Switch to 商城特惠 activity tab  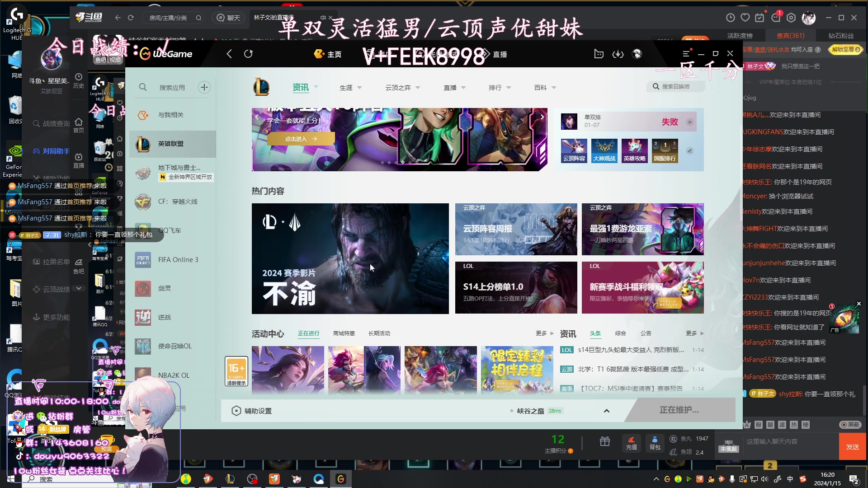344,333
